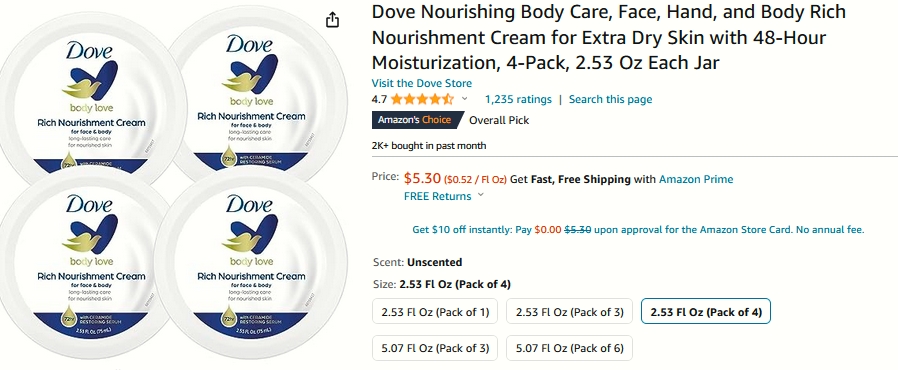Click the Amazon Store Card $10 off offer
This screenshot has width=898, height=370.
pos(638,230)
